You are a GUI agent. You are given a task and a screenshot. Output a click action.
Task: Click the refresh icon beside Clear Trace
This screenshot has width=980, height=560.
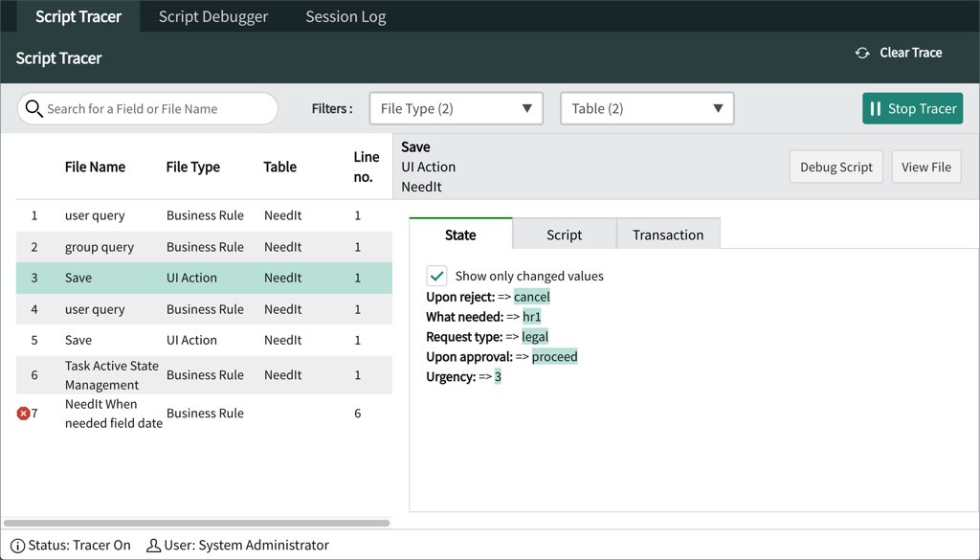862,53
